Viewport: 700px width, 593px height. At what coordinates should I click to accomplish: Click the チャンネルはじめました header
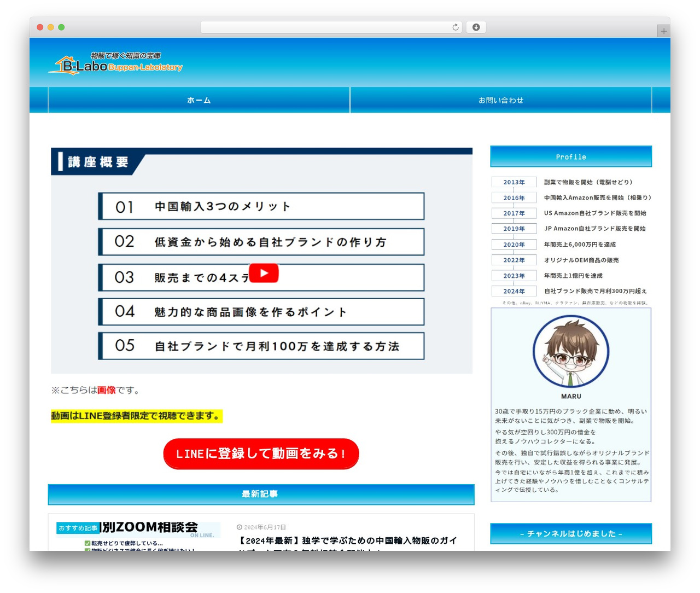click(x=571, y=533)
